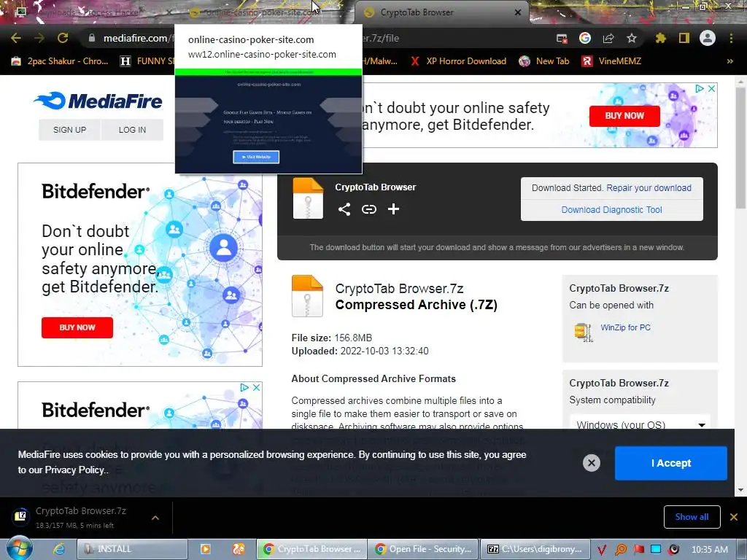The height and width of the screenshot is (560, 747).
Task: Switch to the Downloads Process Hacker tab
Action: (90, 12)
